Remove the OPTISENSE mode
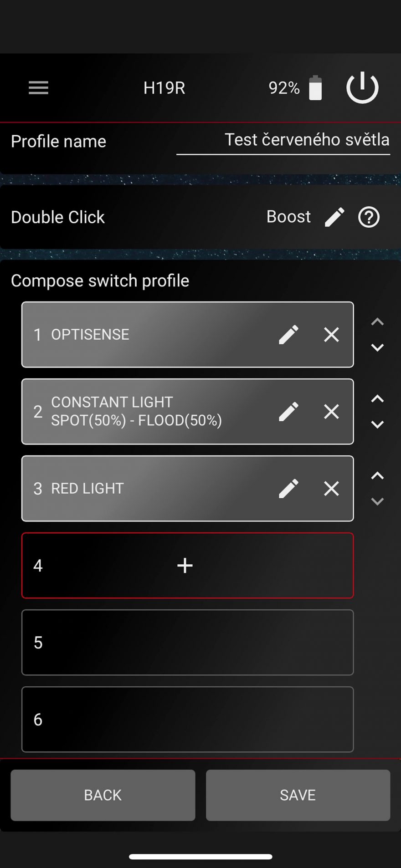The image size is (401, 868). point(331,335)
